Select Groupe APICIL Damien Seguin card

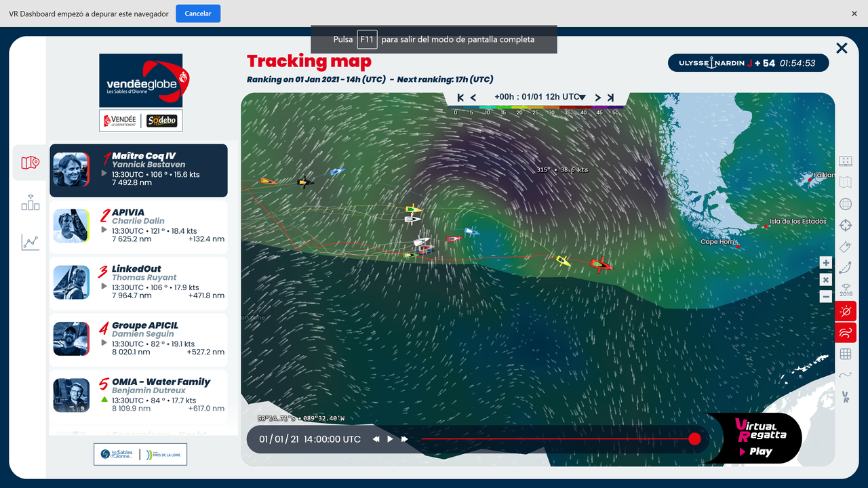point(138,340)
